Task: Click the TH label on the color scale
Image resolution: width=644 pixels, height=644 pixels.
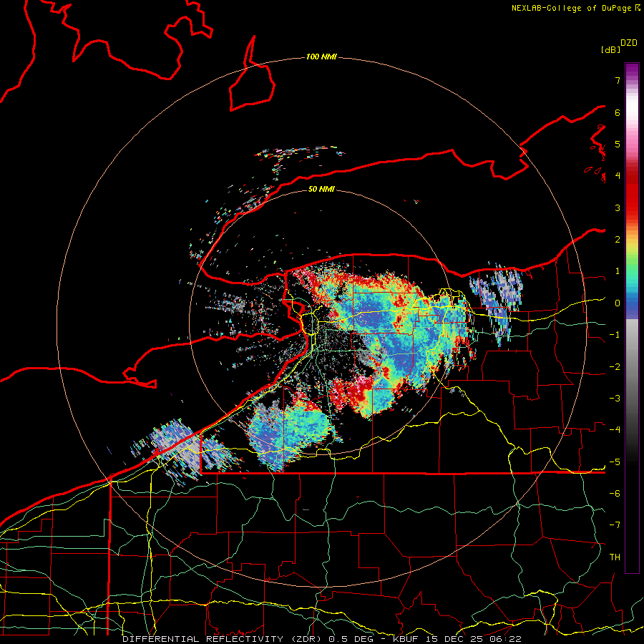Action: coord(615,557)
